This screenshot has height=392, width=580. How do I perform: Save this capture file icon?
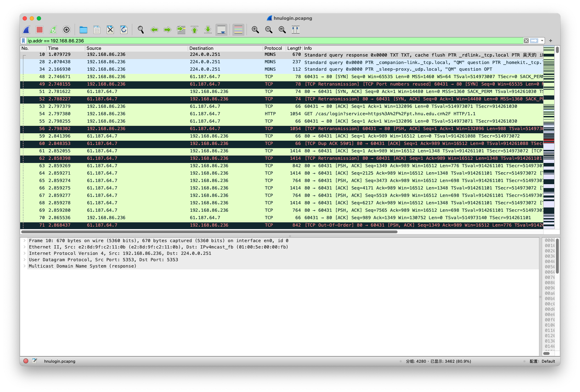(x=97, y=30)
